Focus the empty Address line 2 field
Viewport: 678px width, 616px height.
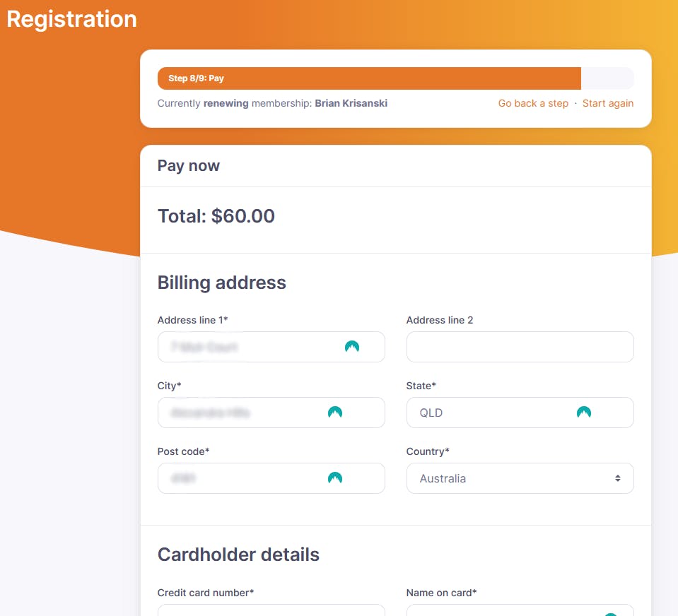tap(520, 347)
